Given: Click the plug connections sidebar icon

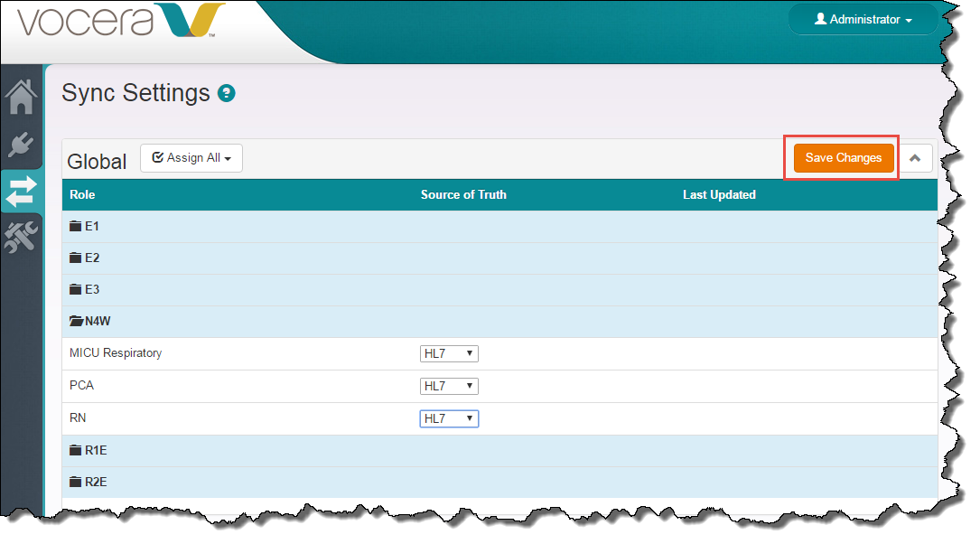Looking at the screenshot, I should pos(22,145).
